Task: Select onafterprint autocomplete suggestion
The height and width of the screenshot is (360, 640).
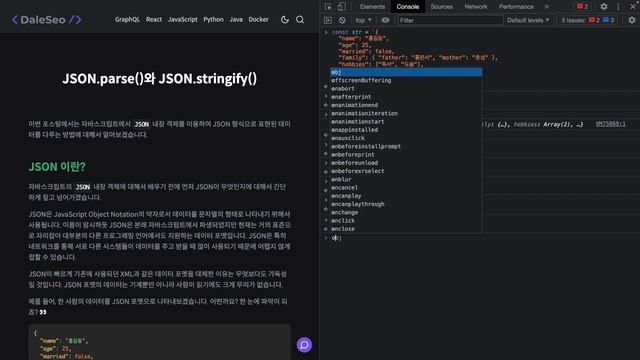Action: 406,97
